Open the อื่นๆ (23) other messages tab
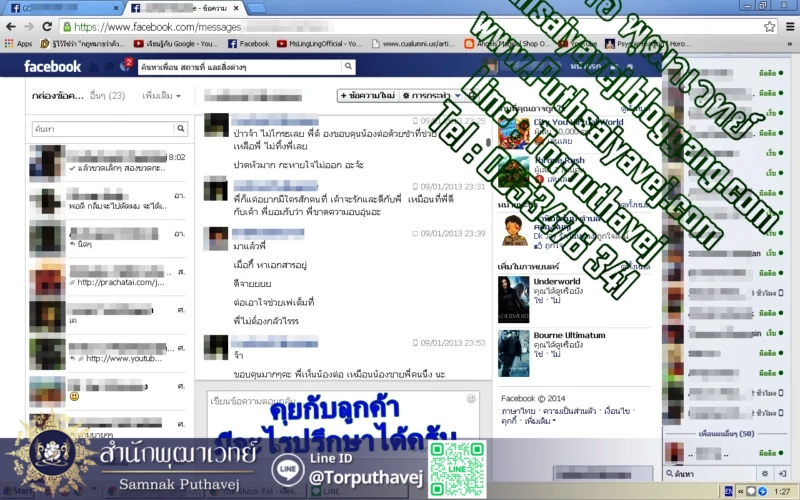800x500 pixels. (107, 95)
